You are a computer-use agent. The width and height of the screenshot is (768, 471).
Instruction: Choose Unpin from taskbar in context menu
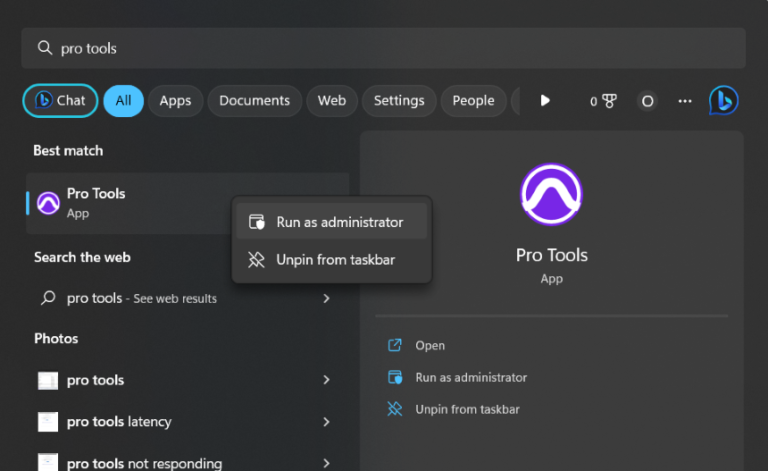(x=332, y=259)
